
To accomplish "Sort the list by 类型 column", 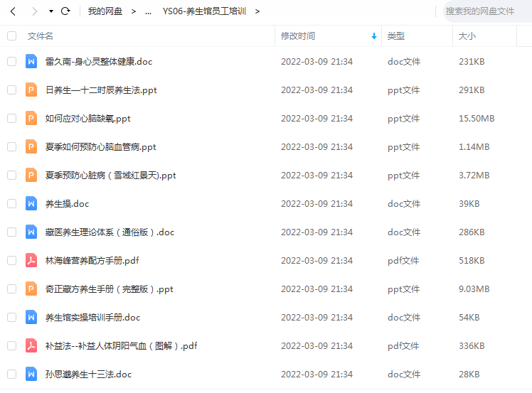I will pos(396,36).
